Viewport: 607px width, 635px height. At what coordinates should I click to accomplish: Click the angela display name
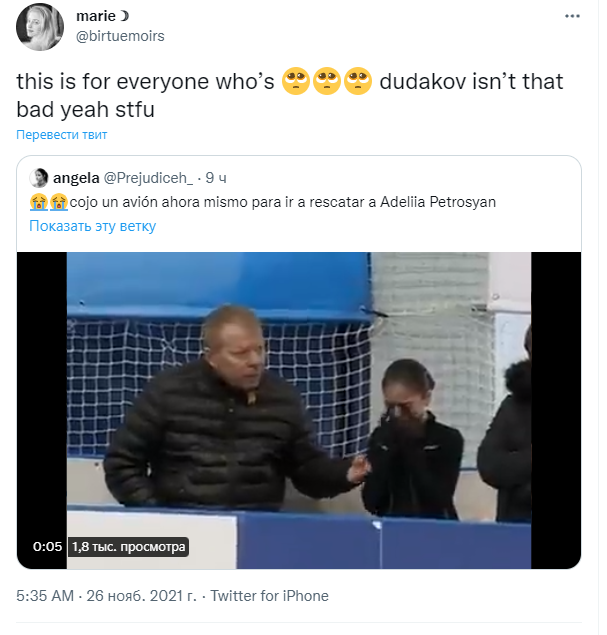pyautogui.click(x=76, y=178)
